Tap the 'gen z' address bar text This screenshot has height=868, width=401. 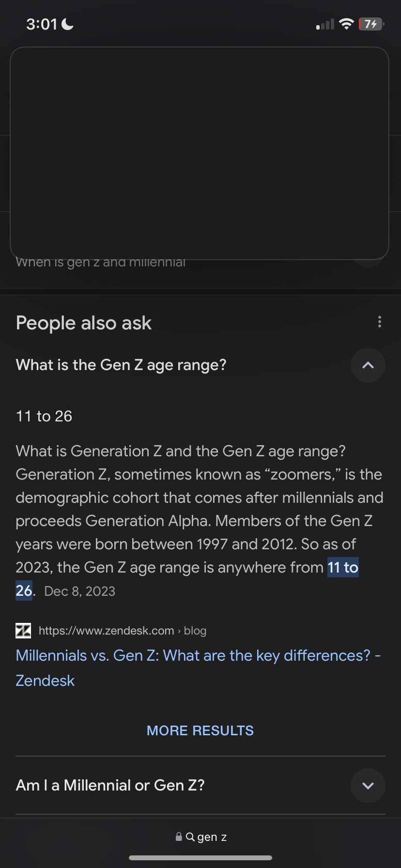pos(212,837)
